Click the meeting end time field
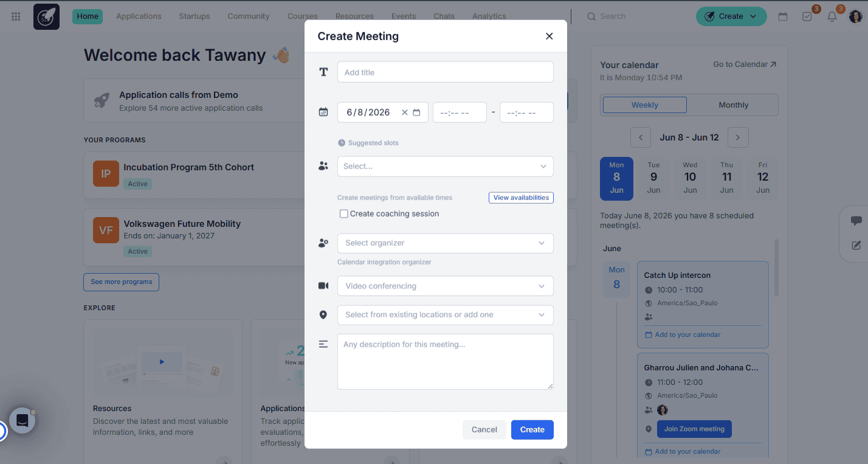This screenshot has width=868, height=464. tap(526, 113)
